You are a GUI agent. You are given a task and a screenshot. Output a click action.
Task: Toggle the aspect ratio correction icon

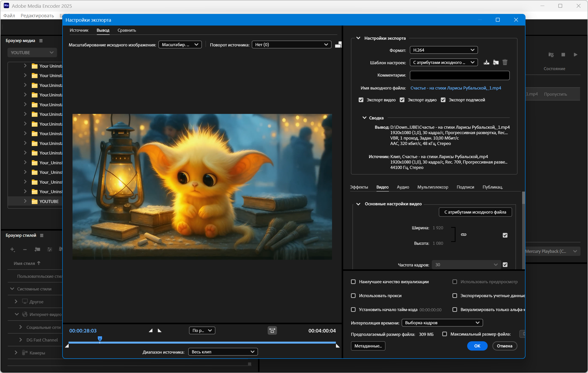click(x=272, y=330)
